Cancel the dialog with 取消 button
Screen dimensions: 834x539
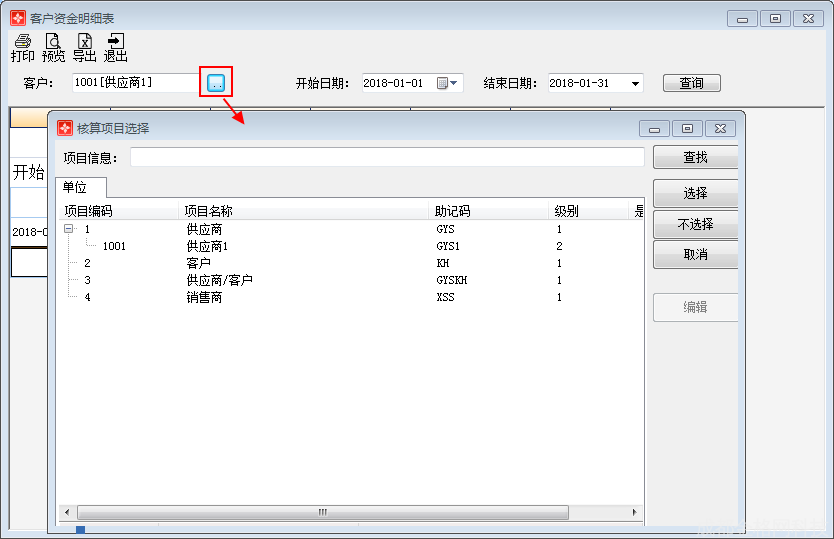695,255
